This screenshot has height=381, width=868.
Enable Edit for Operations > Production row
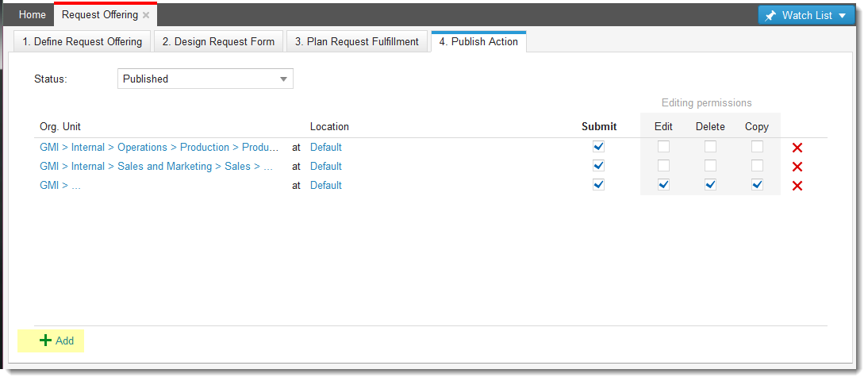click(x=663, y=147)
